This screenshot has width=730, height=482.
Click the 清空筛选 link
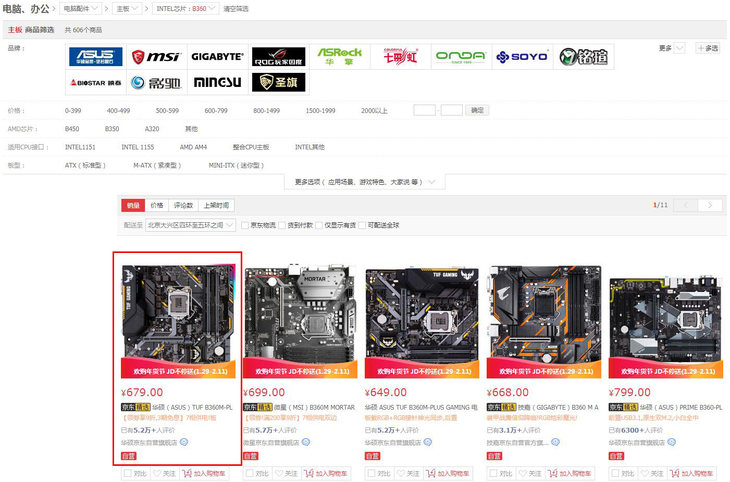coord(237,8)
